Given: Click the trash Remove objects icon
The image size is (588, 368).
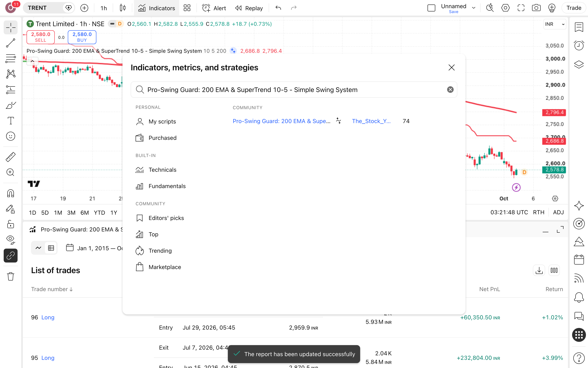Looking at the screenshot, I should 10,276.
